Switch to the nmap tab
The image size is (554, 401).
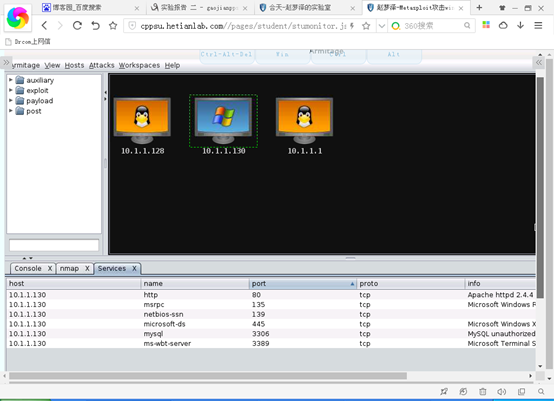coord(69,269)
